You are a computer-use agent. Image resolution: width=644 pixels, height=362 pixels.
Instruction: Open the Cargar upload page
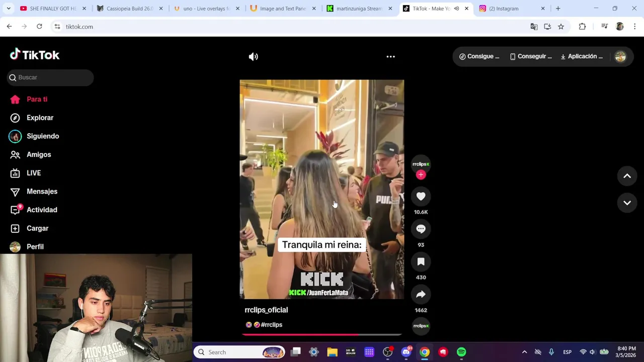tap(37, 228)
